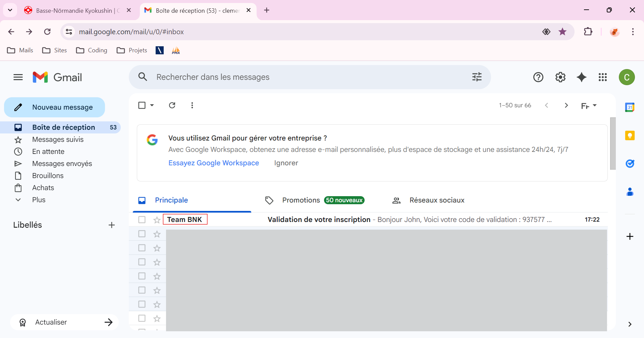Open the Google apps grid
The height and width of the screenshot is (338, 644).
pos(603,77)
